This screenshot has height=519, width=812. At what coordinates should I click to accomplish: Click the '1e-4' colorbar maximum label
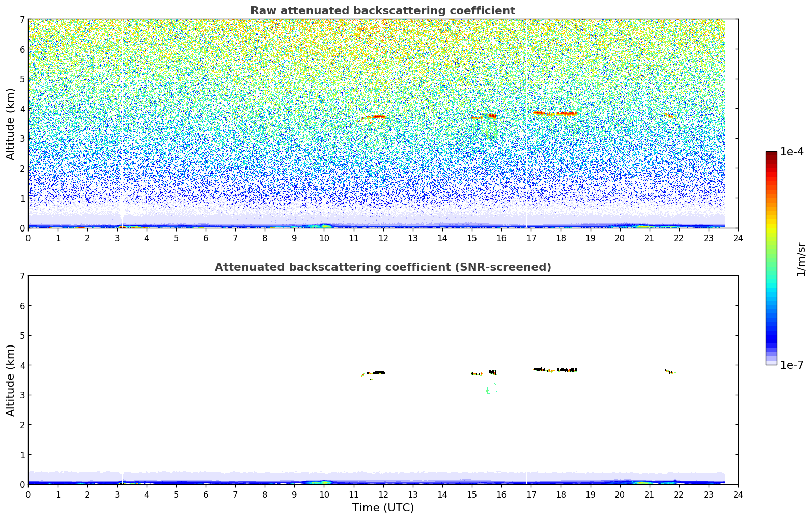coord(792,152)
